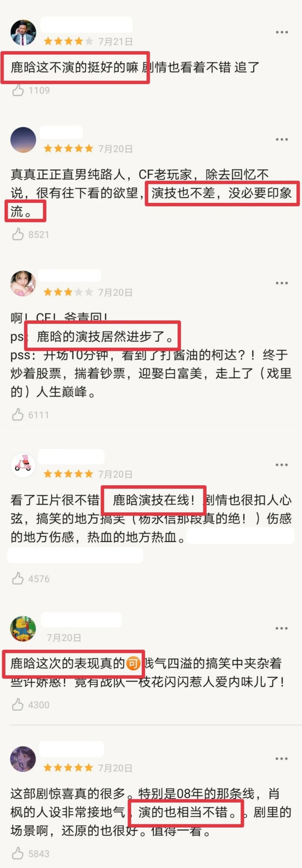Like the review with 4300 likes
The width and height of the screenshot is (302, 868).
tap(18, 705)
